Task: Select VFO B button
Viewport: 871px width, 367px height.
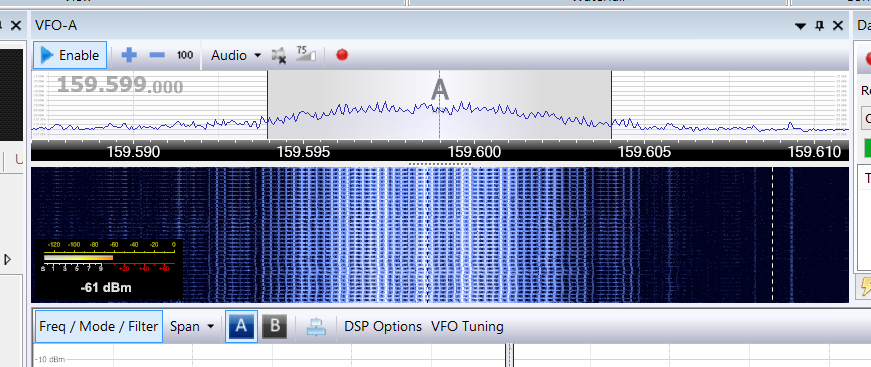Action: tap(274, 326)
